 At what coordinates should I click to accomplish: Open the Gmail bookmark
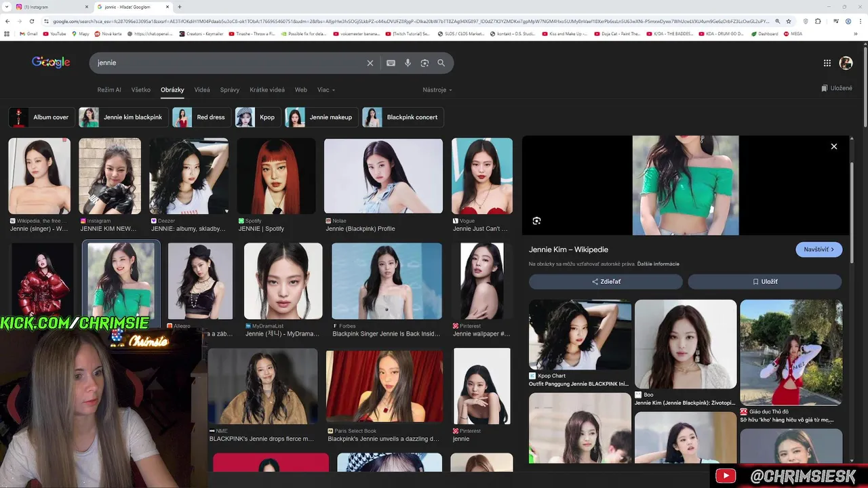tap(27, 33)
